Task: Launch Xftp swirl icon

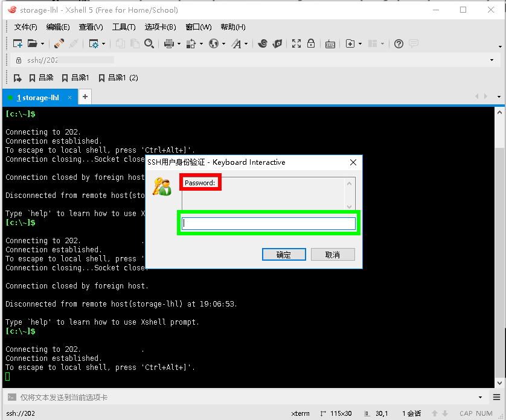Action: [x=263, y=43]
